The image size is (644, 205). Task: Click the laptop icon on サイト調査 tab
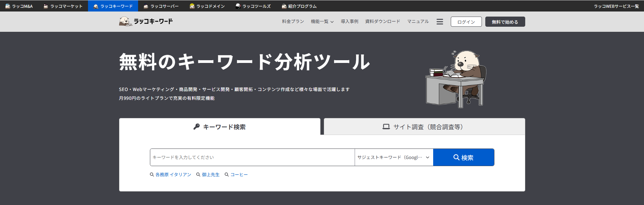click(386, 127)
